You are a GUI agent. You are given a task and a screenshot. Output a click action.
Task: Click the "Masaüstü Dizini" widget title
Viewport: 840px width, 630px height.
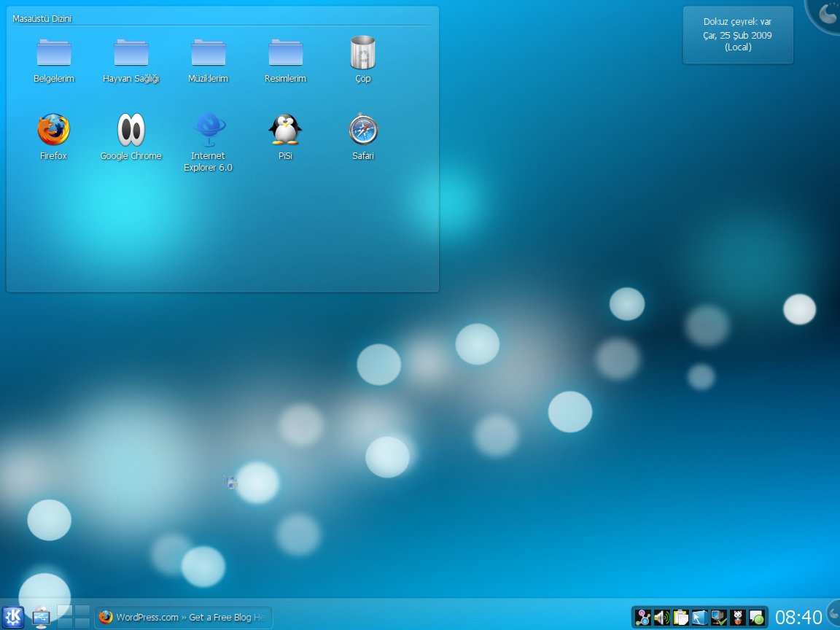[x=42, y=19]
